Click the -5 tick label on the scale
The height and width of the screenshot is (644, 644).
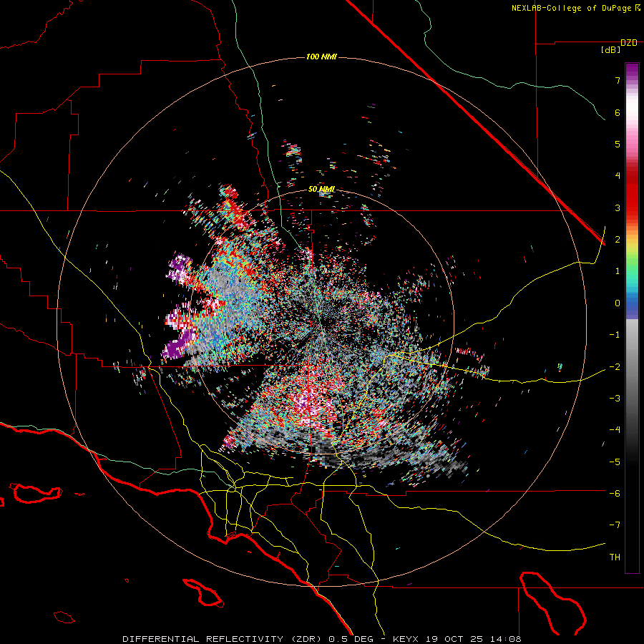pyautogui.click(x=615, y=462)
